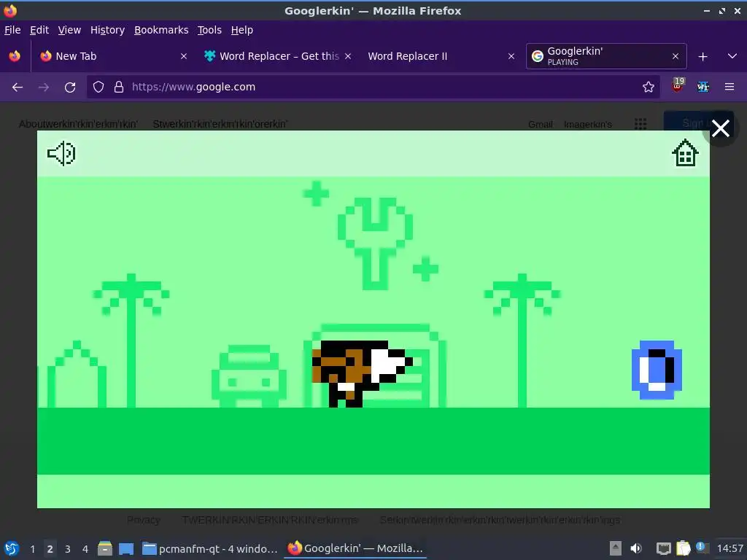This screenshot has width=747, height=560.
Task: Click the Privacy footer link
Action: click(144, 520)
